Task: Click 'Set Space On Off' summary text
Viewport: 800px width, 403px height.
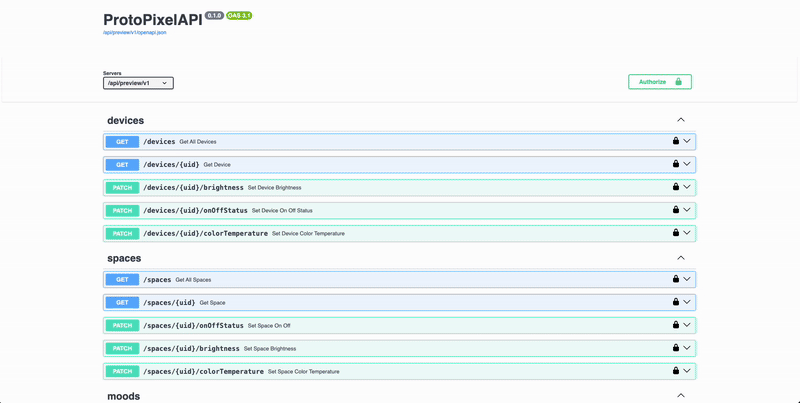Action: click(x=269, y=325)
